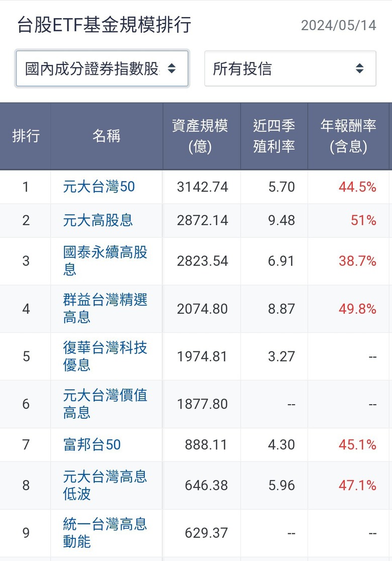Open 復華台灣科技優息 ETF link
Screen dimensions: 392x561
tap(105, 356)
